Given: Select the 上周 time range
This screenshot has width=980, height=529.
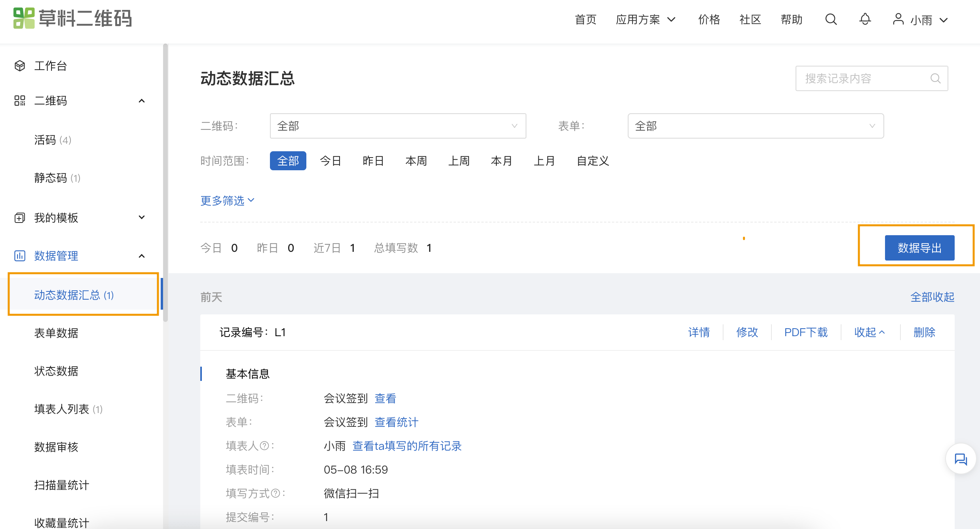Looking at the screenshot, I should (459, 161).
